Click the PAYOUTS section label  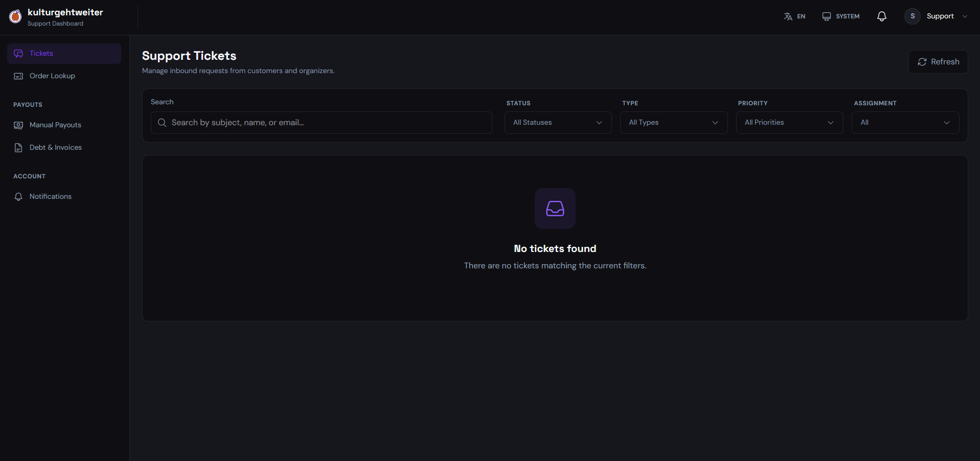[28, 105]
